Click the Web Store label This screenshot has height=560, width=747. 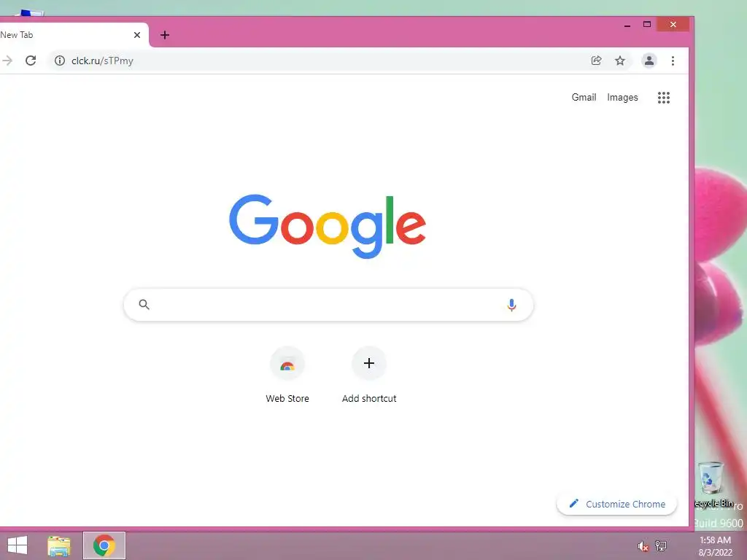287,399
